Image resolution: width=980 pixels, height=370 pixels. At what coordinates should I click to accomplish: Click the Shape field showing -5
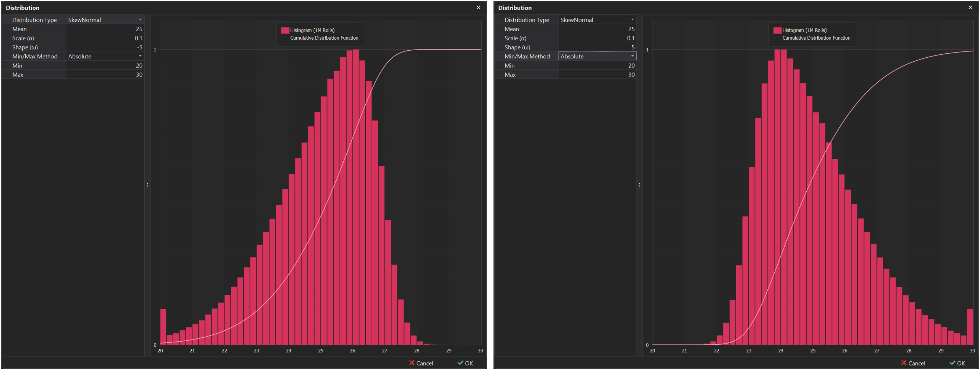[x=105, y=47]
